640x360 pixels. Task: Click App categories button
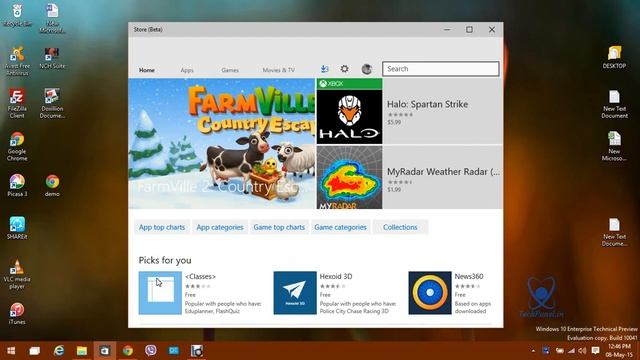click(x=220, y=227)
